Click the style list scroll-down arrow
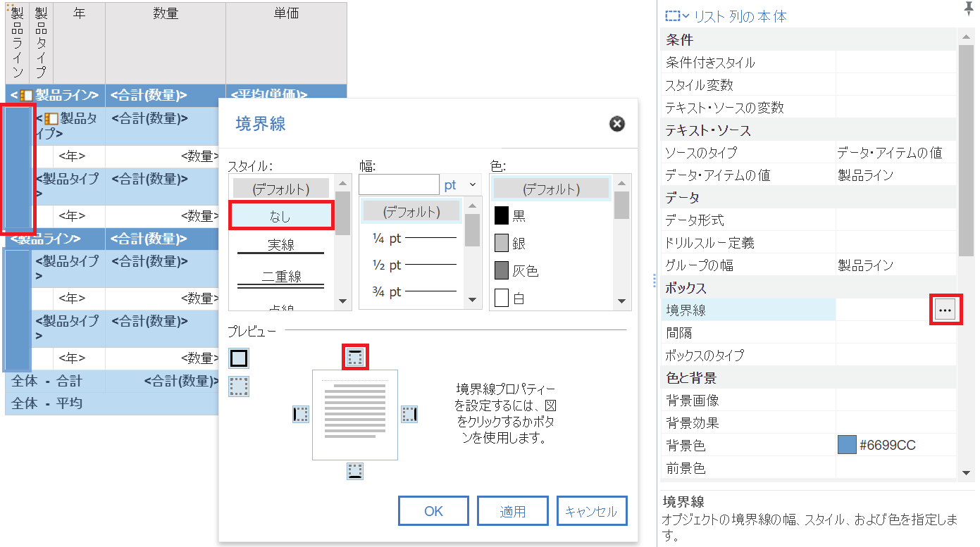Screen dimensions: 980x547 343,301
